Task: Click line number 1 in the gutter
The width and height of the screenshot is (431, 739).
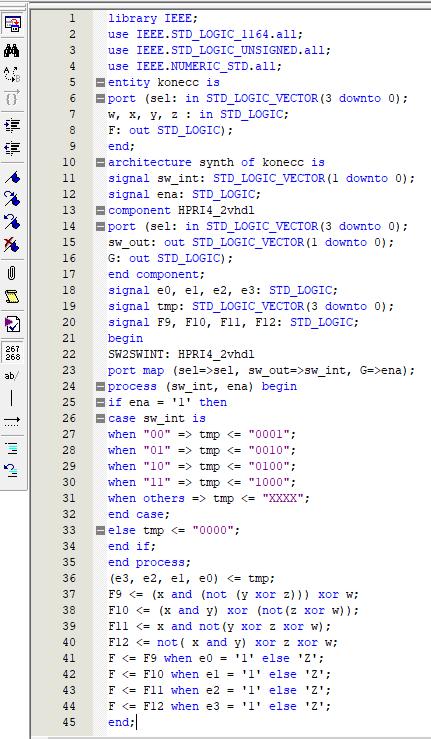Action: click(72, 18)
